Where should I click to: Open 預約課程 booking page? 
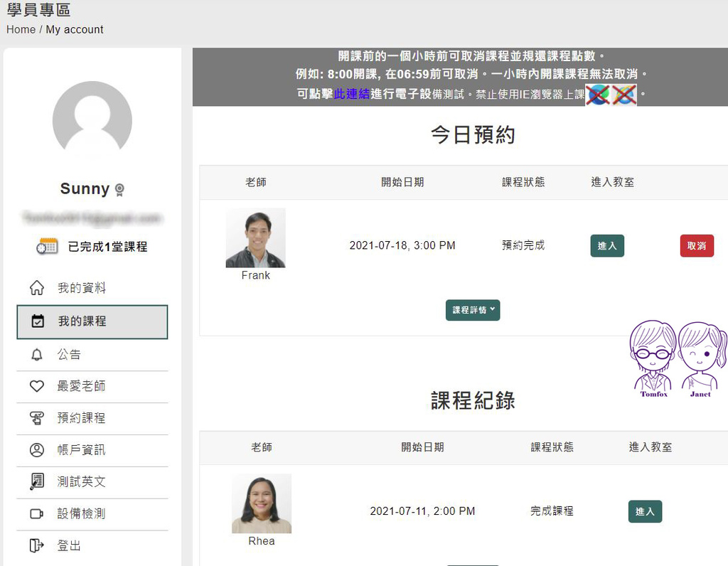point(92,418)
